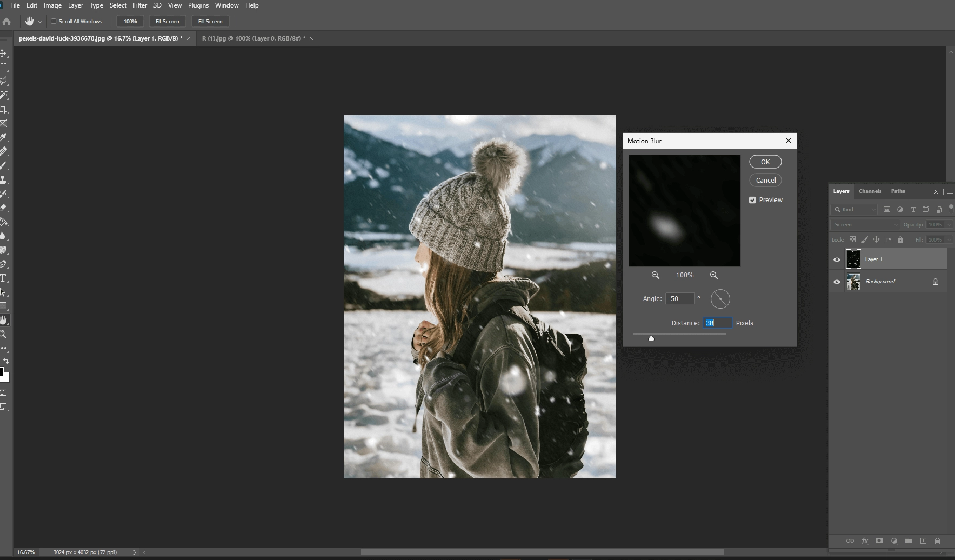
Task: Toggle lock transparent pixels icon
Action: pyautogui.click(x=852, y=239)
